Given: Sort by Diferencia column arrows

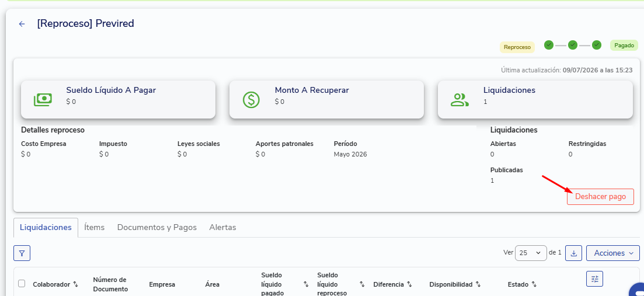Looking at the screenshot, I should click(x=409, y=284).
